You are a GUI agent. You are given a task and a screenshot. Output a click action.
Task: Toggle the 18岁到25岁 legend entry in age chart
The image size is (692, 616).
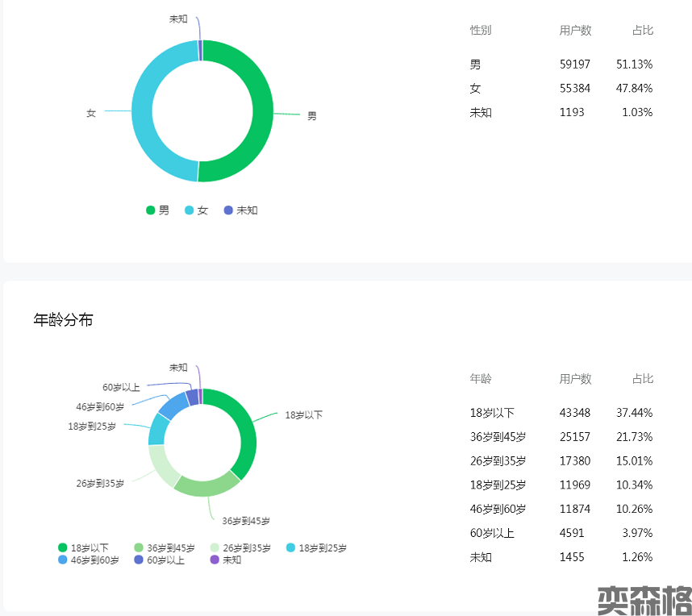point(315,548)
